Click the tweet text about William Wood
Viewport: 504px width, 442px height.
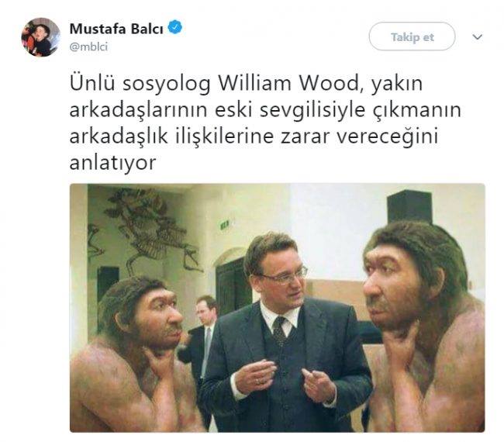265,123
